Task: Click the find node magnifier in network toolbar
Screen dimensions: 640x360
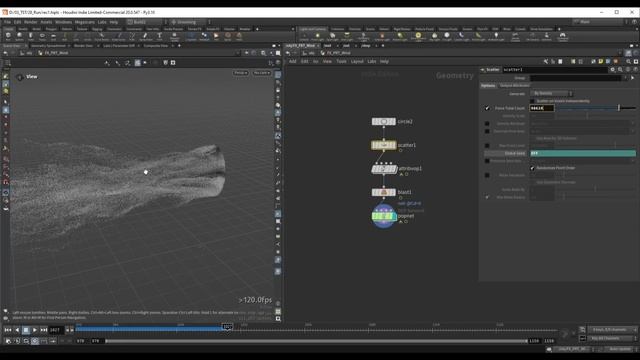Action: pyautogui.click(x=628, y=61)
